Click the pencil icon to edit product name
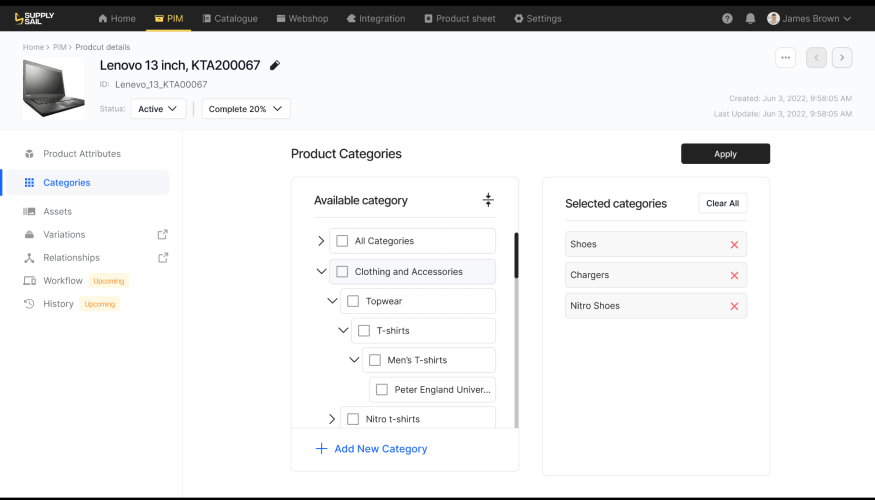The height and width of the screenshot is (500, 875). (x=275, y=65)
